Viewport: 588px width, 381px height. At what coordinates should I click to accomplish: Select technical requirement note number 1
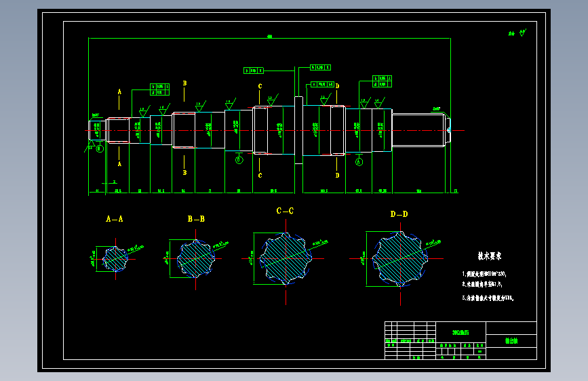coord(484,274)
